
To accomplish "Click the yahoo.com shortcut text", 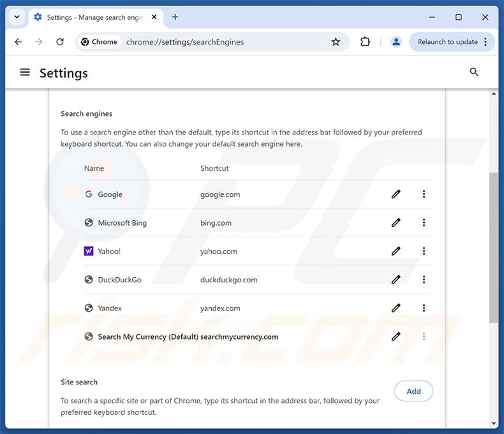I will [x=219, y=251].
